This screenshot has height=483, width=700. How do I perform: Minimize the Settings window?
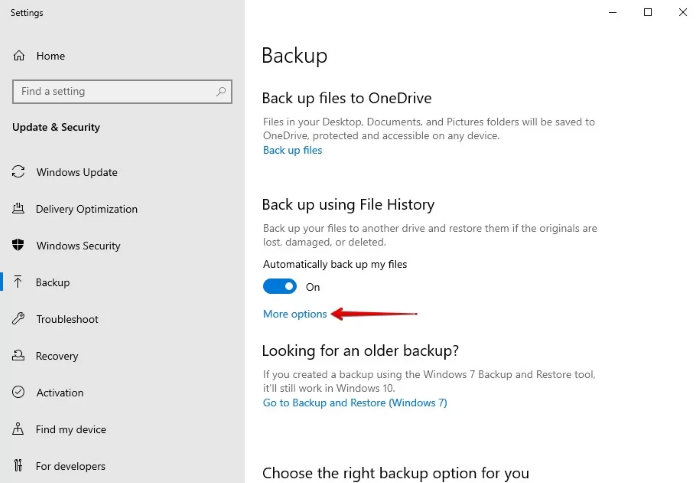pyautogui.click(x=613, y=12)
